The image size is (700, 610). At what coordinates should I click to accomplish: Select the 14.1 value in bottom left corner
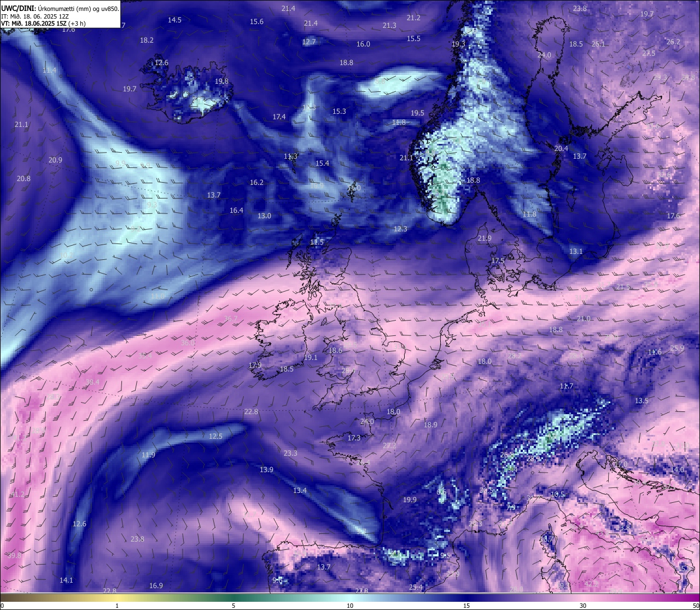pyautogui.click(x=66, y=580)
